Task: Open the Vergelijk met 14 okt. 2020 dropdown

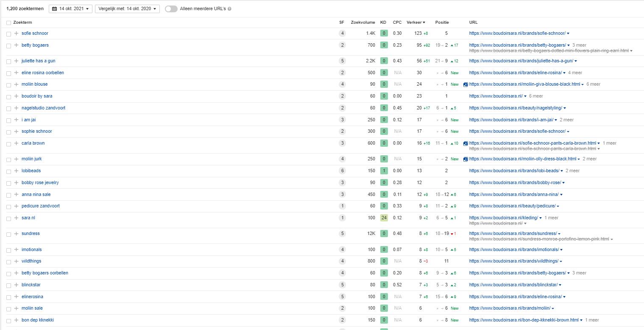Action: point(127,8)
